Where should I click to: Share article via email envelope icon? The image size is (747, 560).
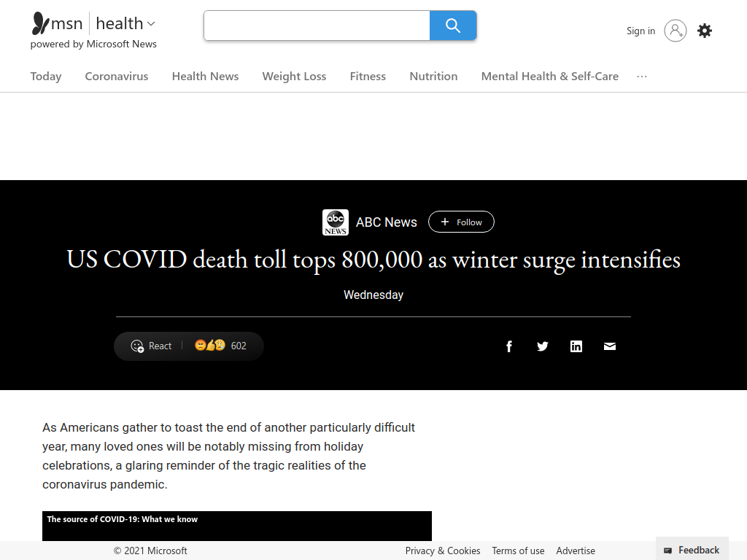point(610,346)
